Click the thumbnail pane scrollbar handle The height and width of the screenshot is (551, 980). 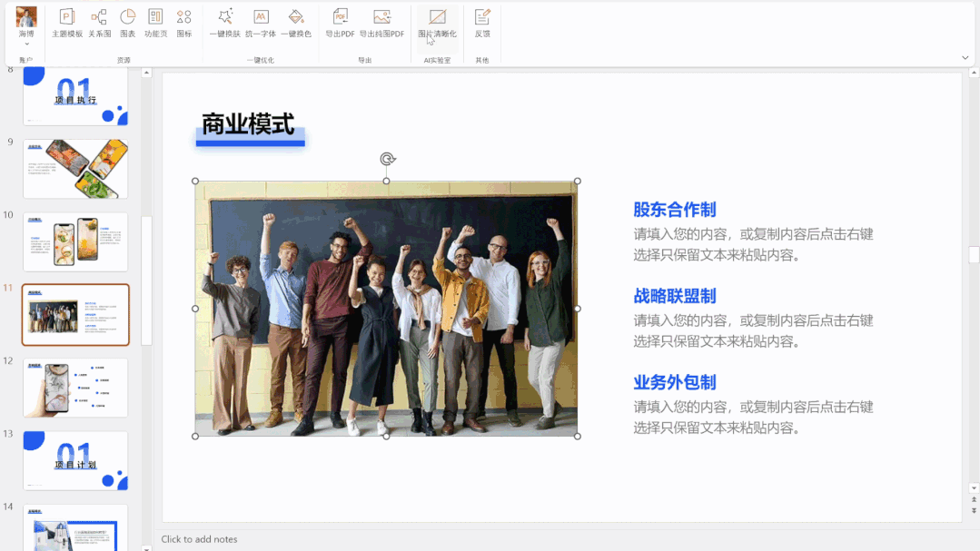click(146, 280)
